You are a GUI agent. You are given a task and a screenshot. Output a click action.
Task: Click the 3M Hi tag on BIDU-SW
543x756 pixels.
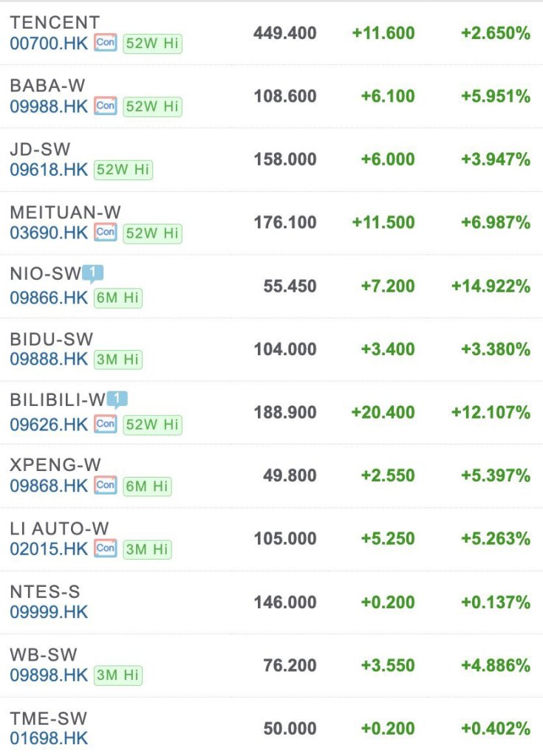click(x=118, y=360)
